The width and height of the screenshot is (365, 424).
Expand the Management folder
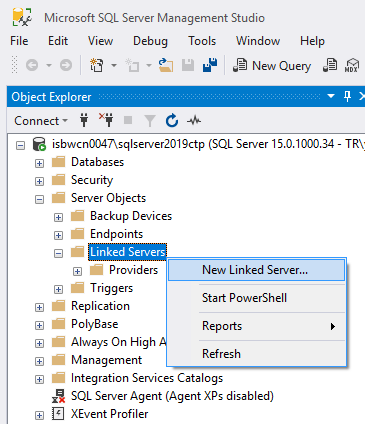coord(39,361)
